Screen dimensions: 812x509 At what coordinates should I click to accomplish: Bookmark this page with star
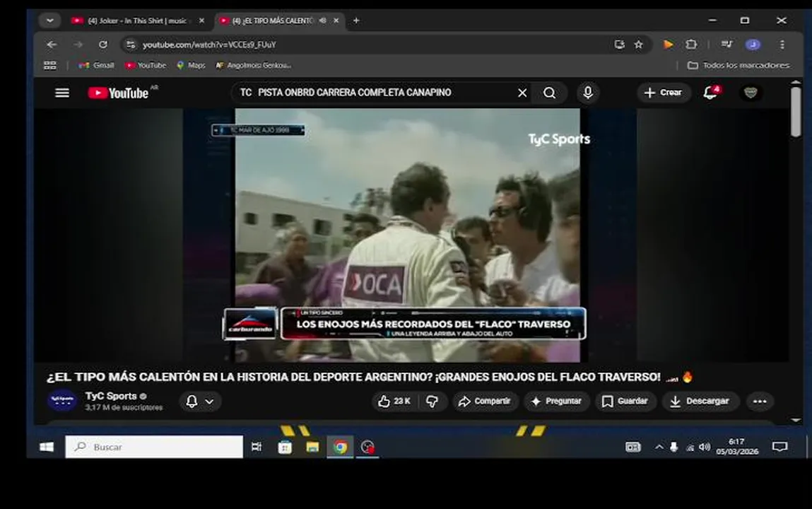pos(639,45)
